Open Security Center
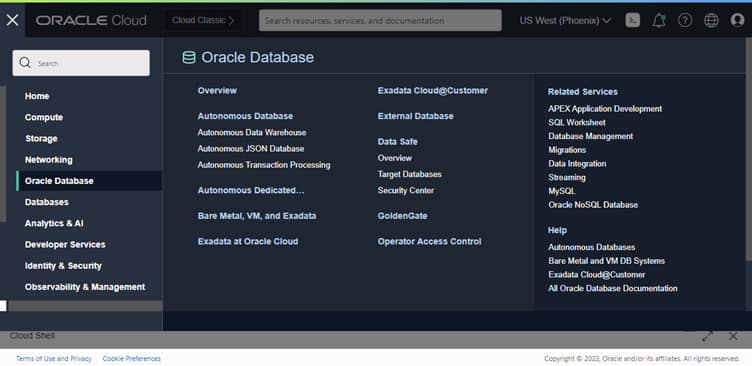 (406, 190)
